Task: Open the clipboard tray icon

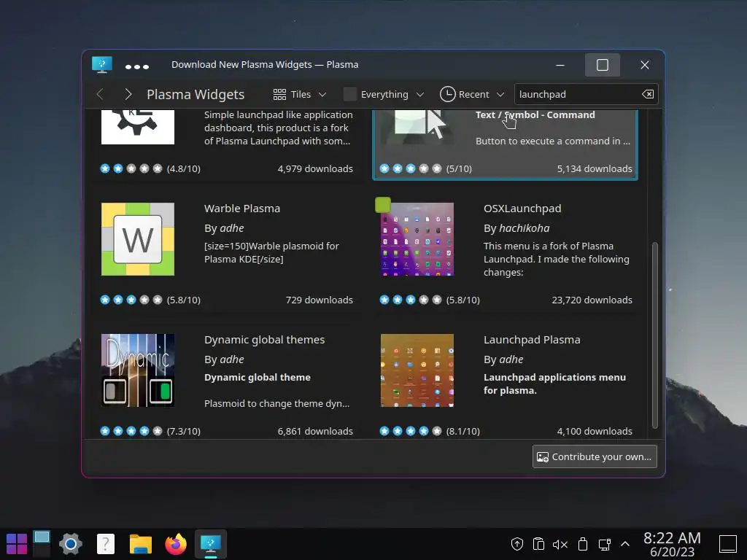Action: pos(538,544)
